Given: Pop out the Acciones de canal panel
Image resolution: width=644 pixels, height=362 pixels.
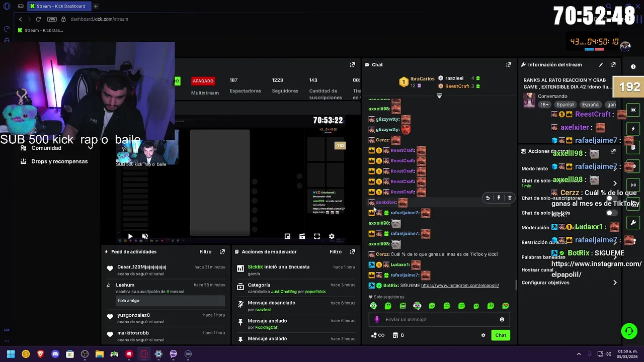Looking at the screenshot, I should pos(613,151).
